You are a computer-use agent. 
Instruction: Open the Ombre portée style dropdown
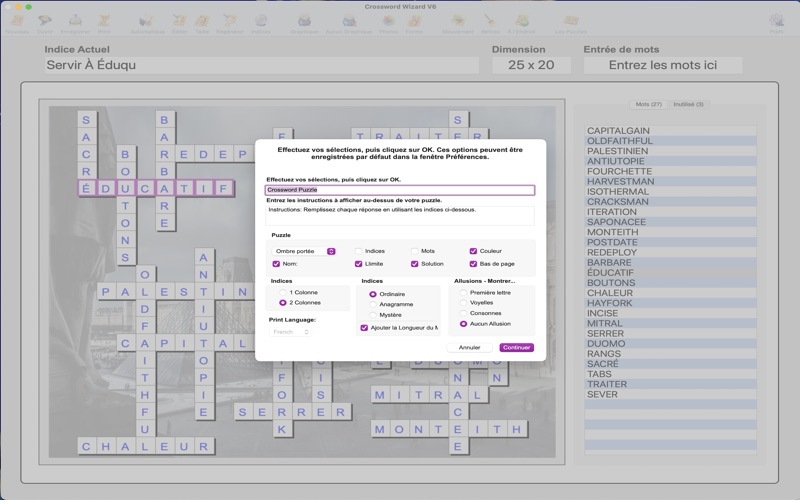304,251
